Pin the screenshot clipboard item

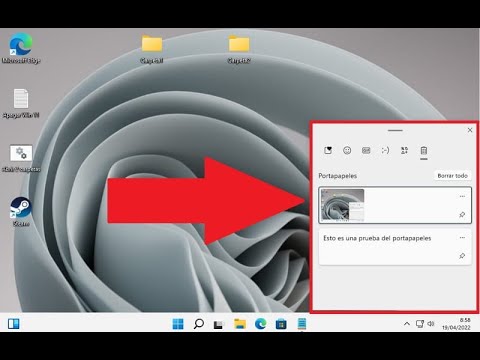[462, 215]
